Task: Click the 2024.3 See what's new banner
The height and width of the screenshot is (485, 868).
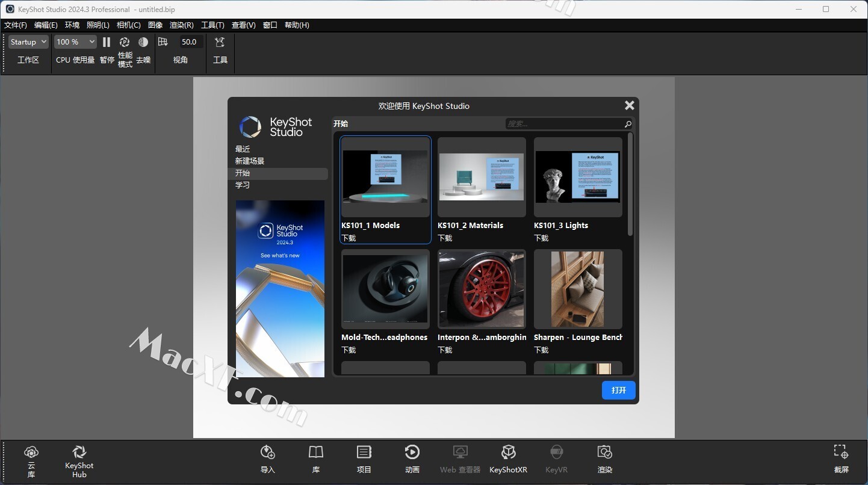Action: (280, 289)
